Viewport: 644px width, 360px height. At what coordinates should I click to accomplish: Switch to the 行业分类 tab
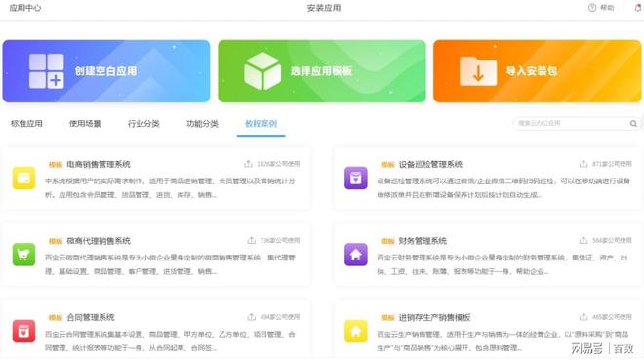(x=143, y=124)
